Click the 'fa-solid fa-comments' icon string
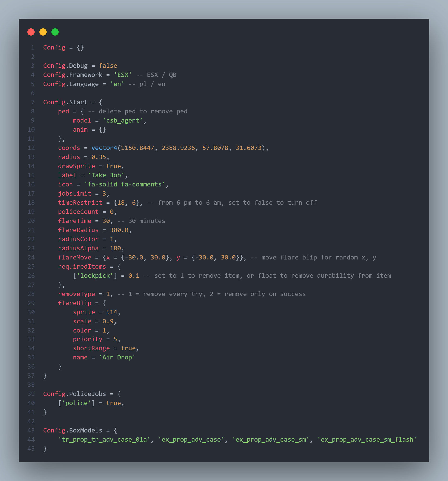The width and height of the screenshot is (448, 481). coord(124,184)
